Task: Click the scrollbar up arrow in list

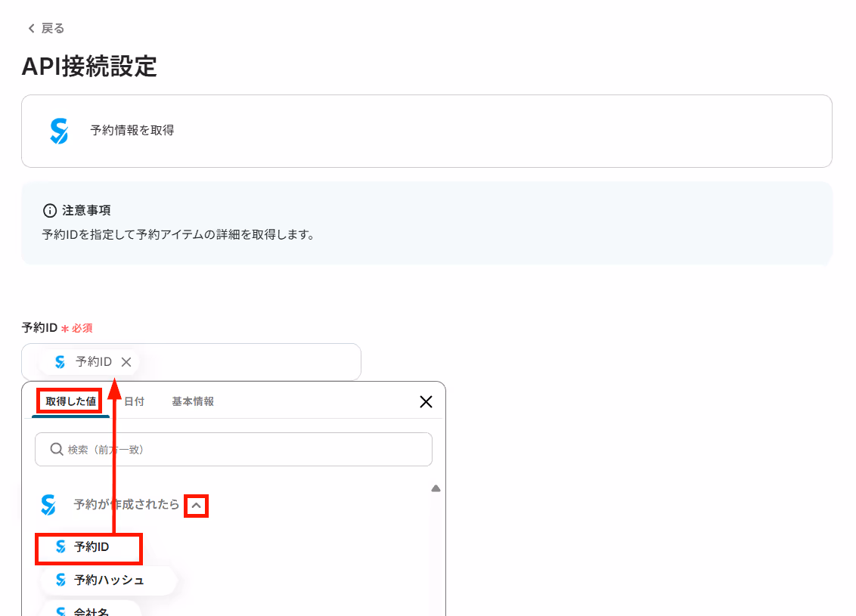Action: [x=436, y=488]
